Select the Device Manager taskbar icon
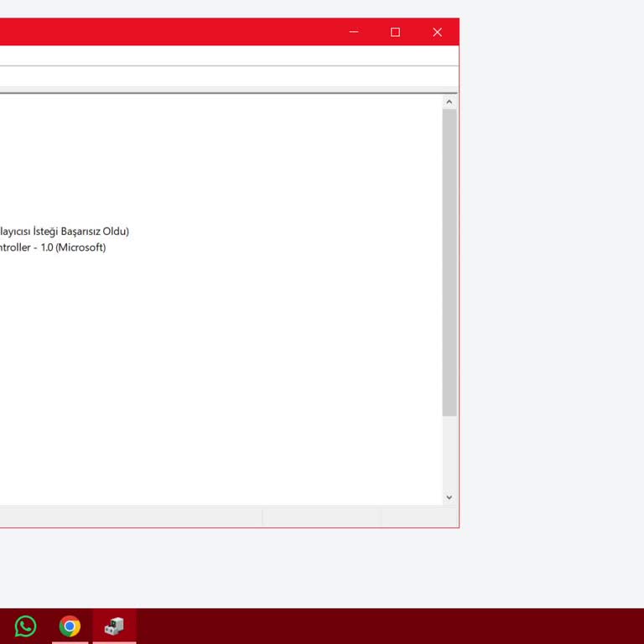Screen dimensions: 644x644 (x=114, y=626)
